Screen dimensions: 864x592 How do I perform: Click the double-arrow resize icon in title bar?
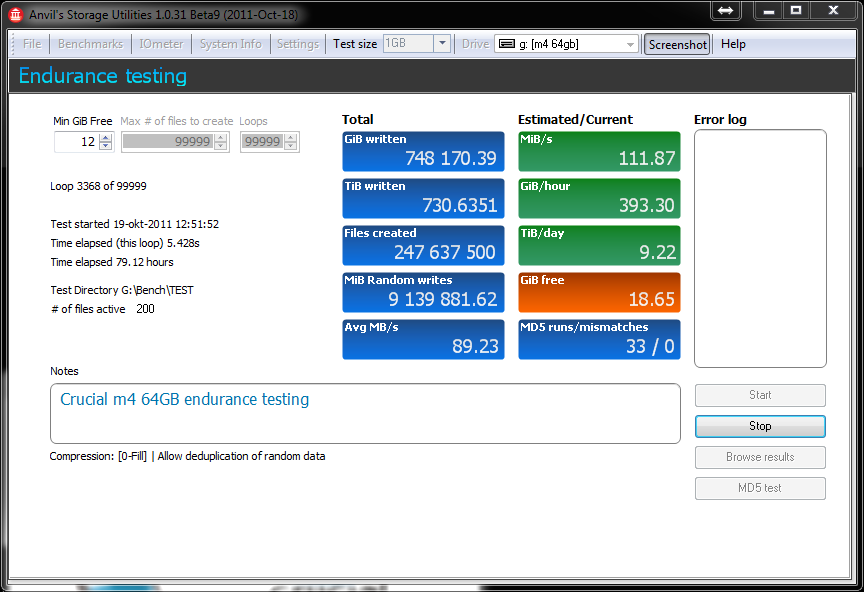click(x=725, y=10)
